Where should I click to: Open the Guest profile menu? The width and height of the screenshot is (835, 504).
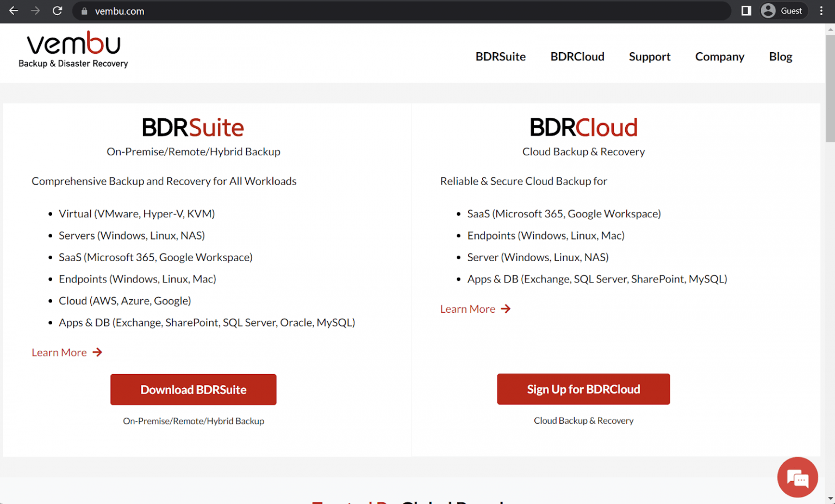[x=783, y=10]
